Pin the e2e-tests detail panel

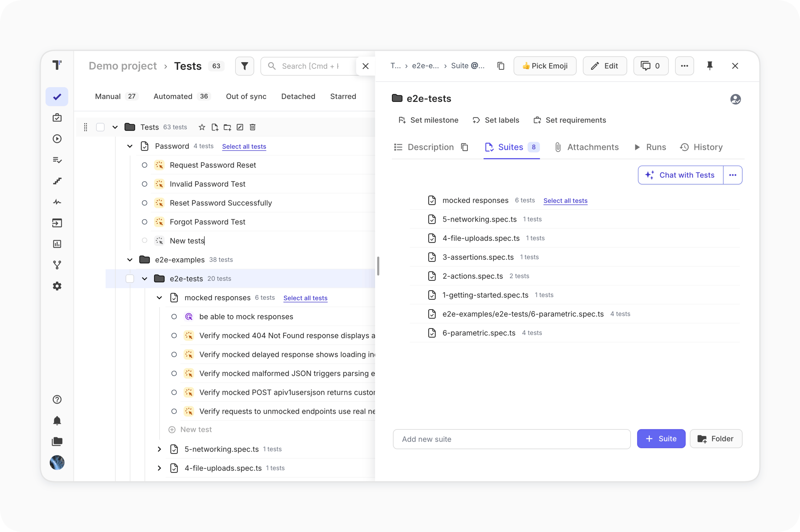710,66
